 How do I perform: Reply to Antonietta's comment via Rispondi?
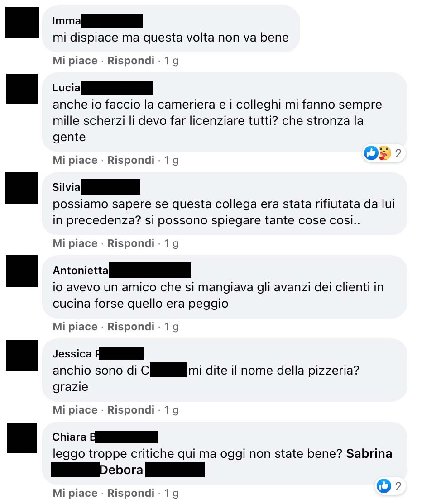point(130,327)
